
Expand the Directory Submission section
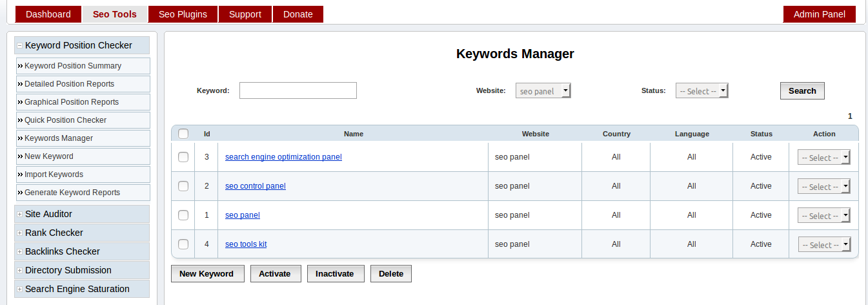pyautogui.click(x=82, y=270)
